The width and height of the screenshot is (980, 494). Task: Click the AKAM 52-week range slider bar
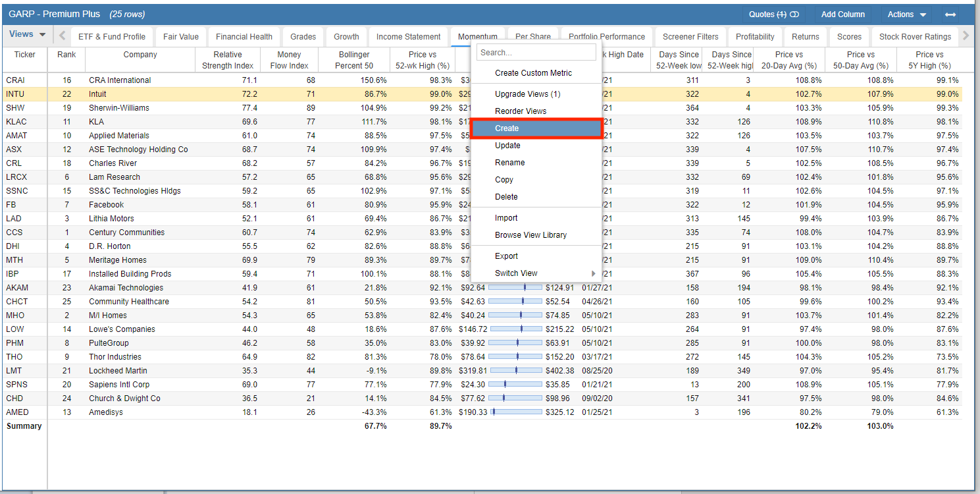[x=516, y=287]
